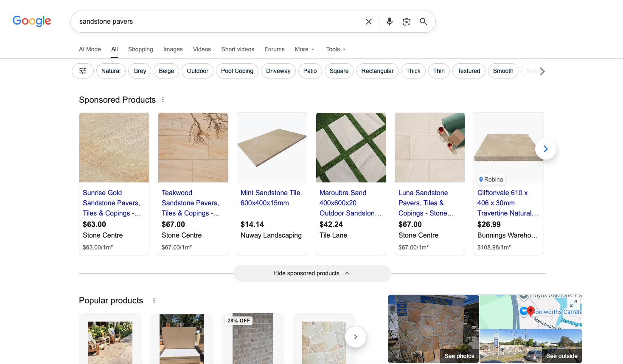The width and height of the screenshot is (623, 364).
Task: Click the Robina location badge
Action: pyautogui.click(x=491, y=179)
